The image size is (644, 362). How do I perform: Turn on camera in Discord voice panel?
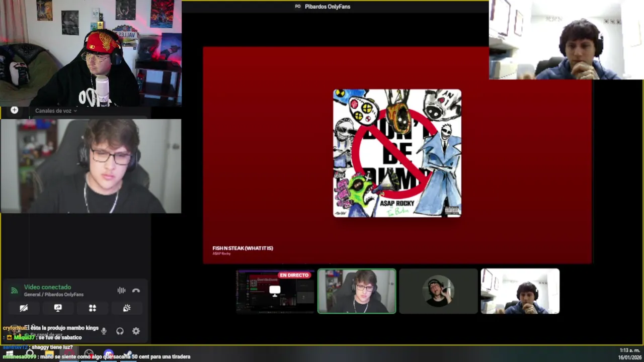coord(24,308)
